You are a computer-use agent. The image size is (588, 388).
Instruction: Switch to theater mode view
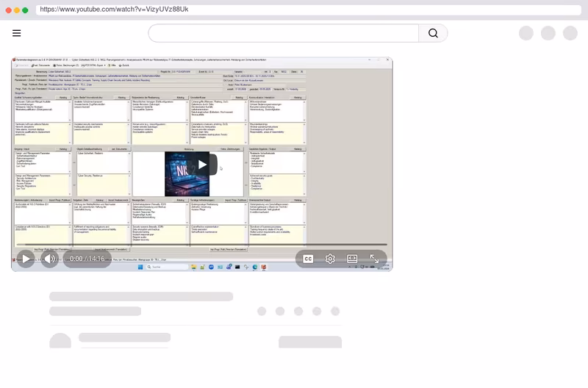pyautogui.click(x=352, y=259)
